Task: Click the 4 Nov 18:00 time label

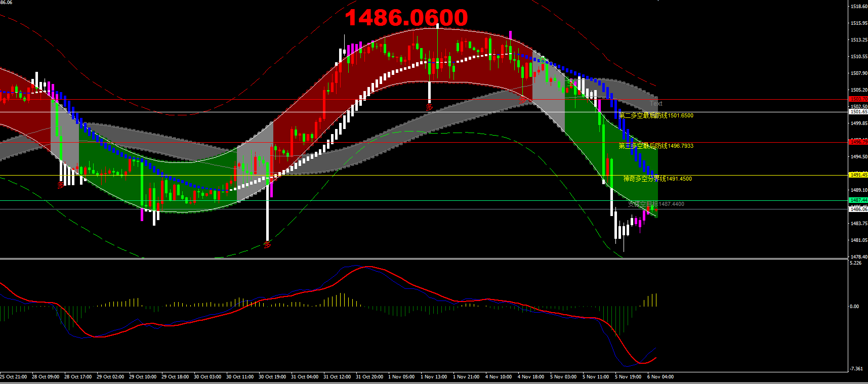Action: click(531, 377)
